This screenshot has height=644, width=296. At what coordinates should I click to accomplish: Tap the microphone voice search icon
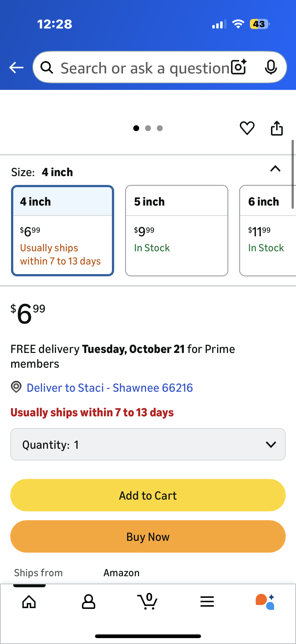click(x=271, y=67)
